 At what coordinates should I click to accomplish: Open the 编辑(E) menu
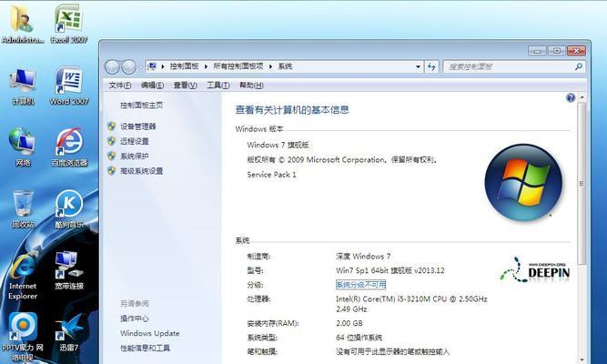point(152,86)
